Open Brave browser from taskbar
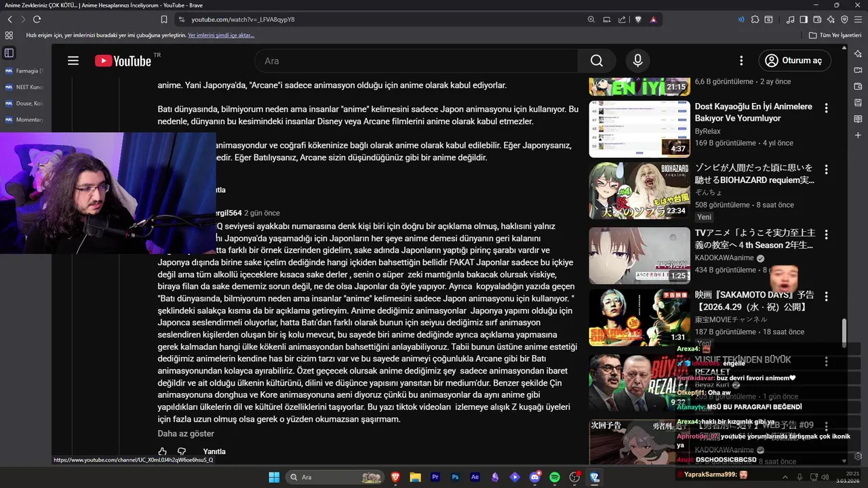This screenshot has width=868, height=488. tap(395, 477)
